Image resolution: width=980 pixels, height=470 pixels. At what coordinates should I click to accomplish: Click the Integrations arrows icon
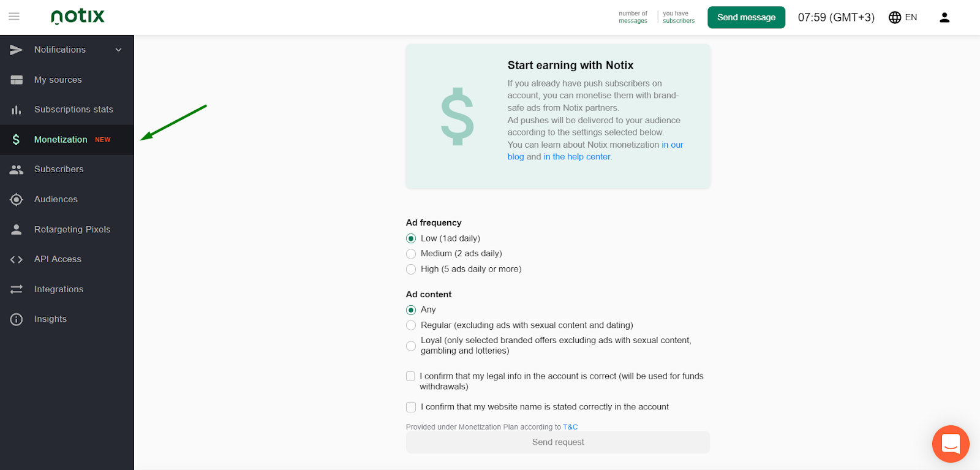pyautogui.click(x=17, y=289)
